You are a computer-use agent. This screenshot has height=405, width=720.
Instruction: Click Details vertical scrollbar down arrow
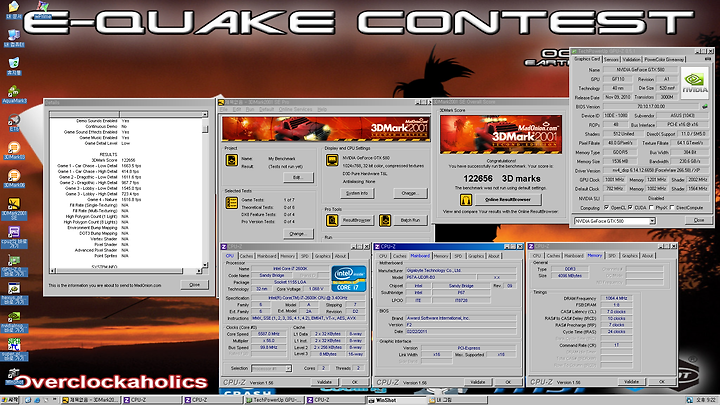[x=205, y=265]
